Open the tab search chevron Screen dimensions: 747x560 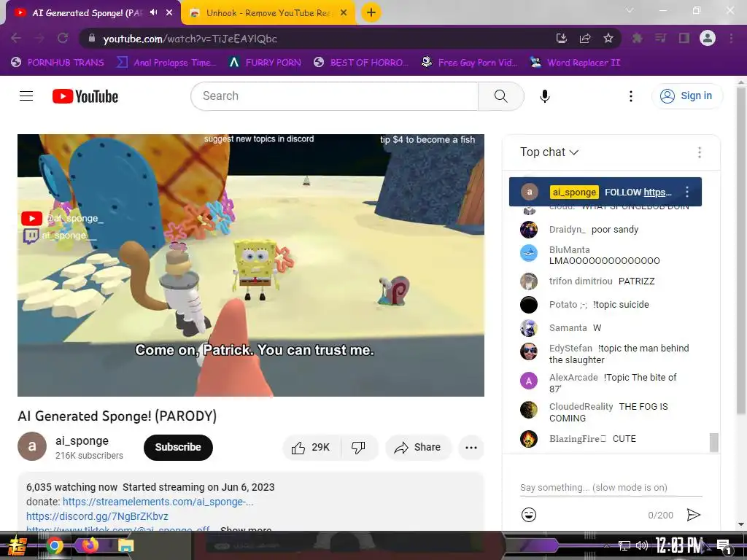[630, 10]
